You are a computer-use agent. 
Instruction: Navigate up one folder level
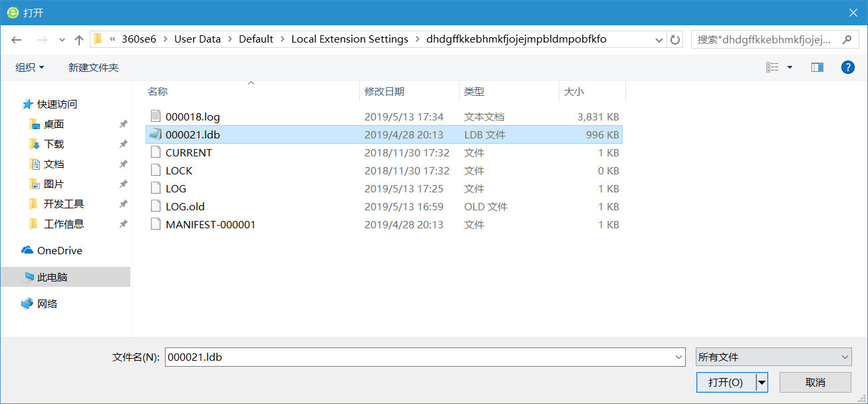coord(78,39)
